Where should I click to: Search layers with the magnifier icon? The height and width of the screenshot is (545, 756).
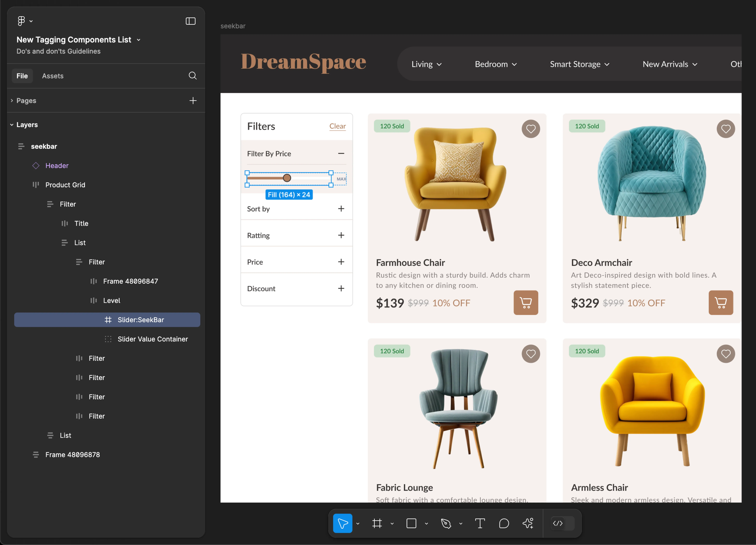(192, 76)
